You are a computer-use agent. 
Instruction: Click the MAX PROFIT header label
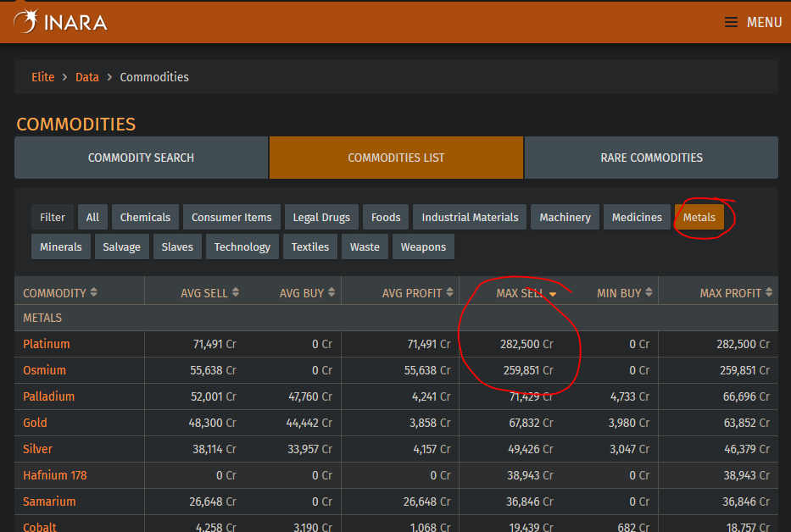(731, 293)
